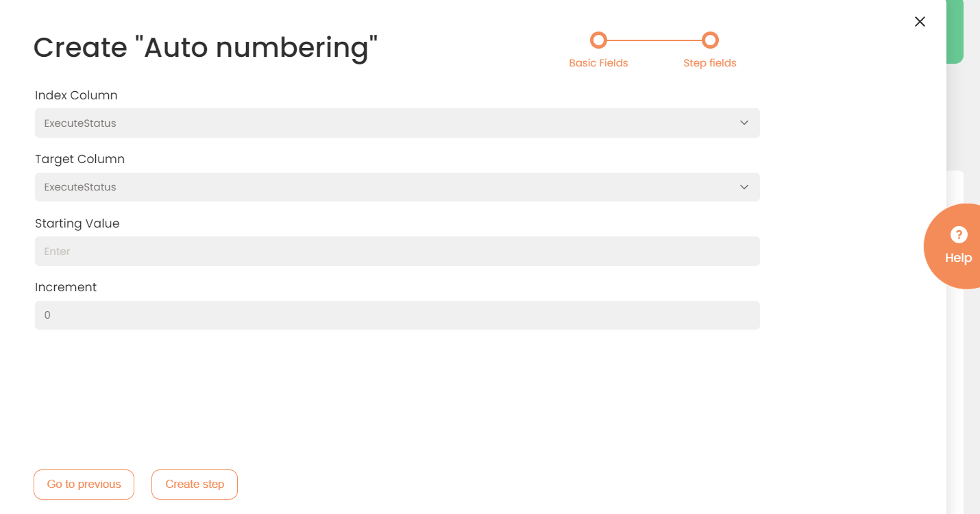Screen dimensions: 980x514
Task: Select the Step fields label
Action: tap(709, 63)
